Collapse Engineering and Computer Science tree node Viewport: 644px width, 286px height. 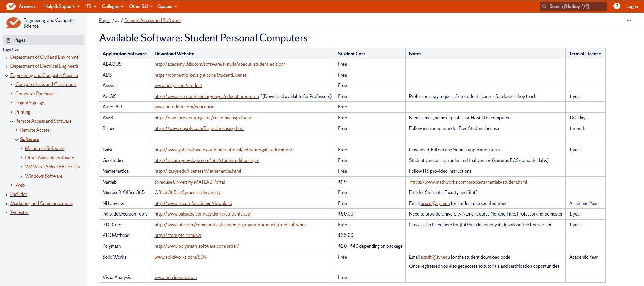pyautogui.click(x=7, y=76)
